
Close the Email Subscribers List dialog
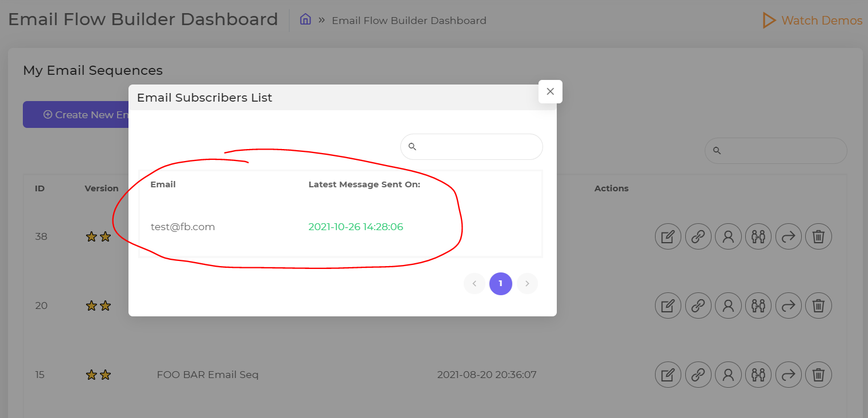[x=550, y=91]
